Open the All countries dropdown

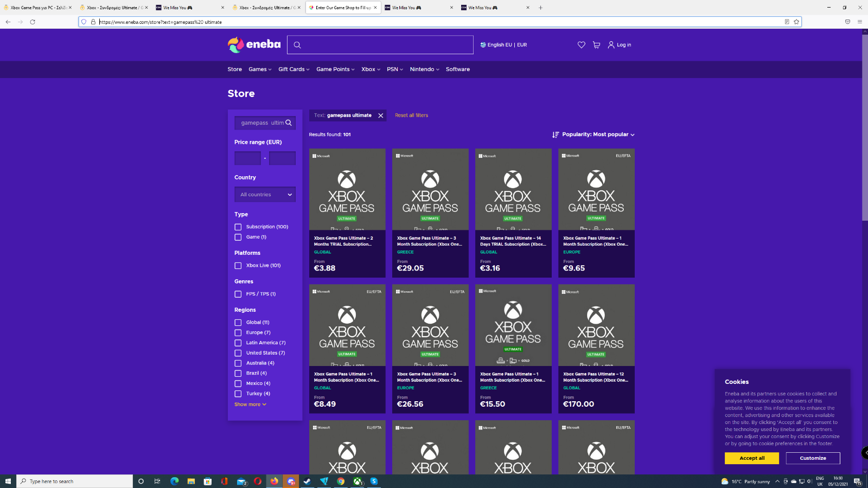pyautogui.click(x=265, y=195)
